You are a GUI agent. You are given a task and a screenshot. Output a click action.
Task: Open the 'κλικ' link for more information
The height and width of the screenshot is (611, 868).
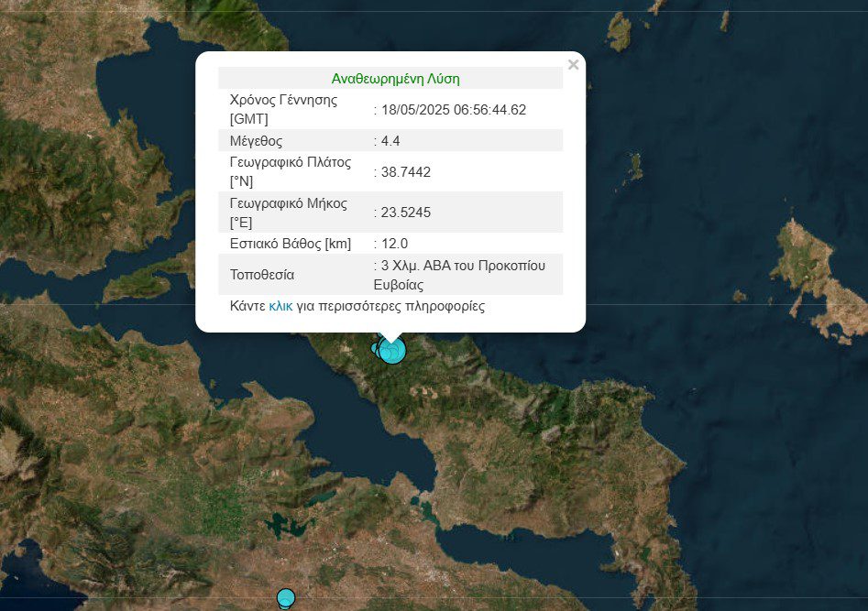tap(280, 306)
